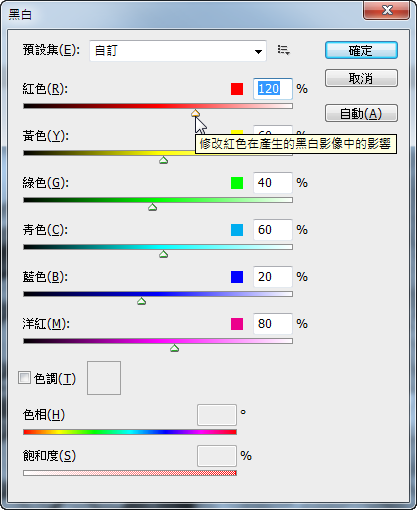The height and width of the screenshot is (510, 417).
Task: Click the 洋紅 magenta slider handle
Action: [x=174, y=348]
